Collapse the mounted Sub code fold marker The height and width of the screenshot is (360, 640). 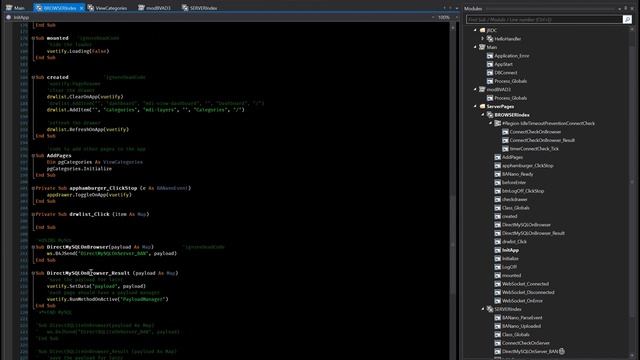coord(33,38)
